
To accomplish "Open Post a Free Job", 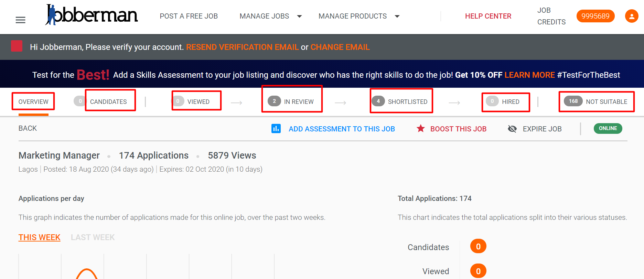I will click(x=189, y=16).
